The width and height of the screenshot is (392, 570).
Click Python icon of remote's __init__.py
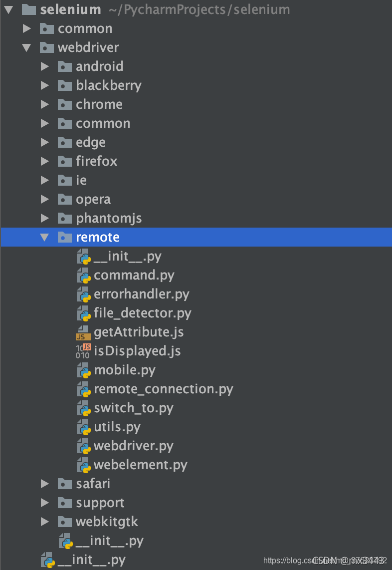pos(84,257)
